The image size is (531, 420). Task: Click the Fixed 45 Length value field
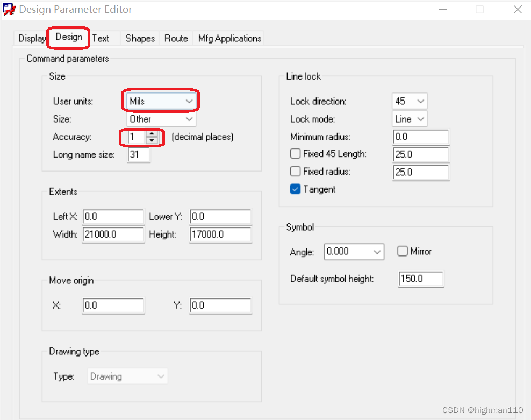421,154
